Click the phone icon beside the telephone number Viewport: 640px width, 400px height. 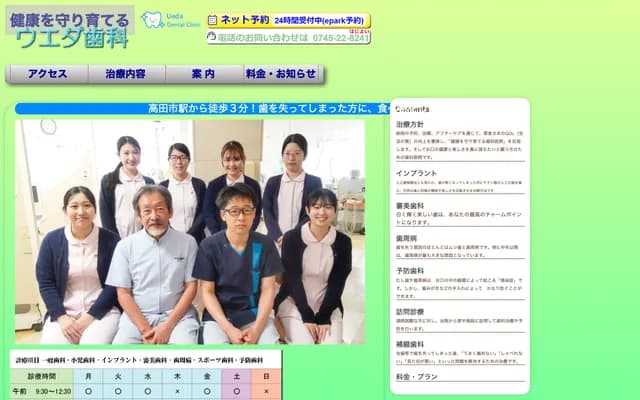coord(212,38)
